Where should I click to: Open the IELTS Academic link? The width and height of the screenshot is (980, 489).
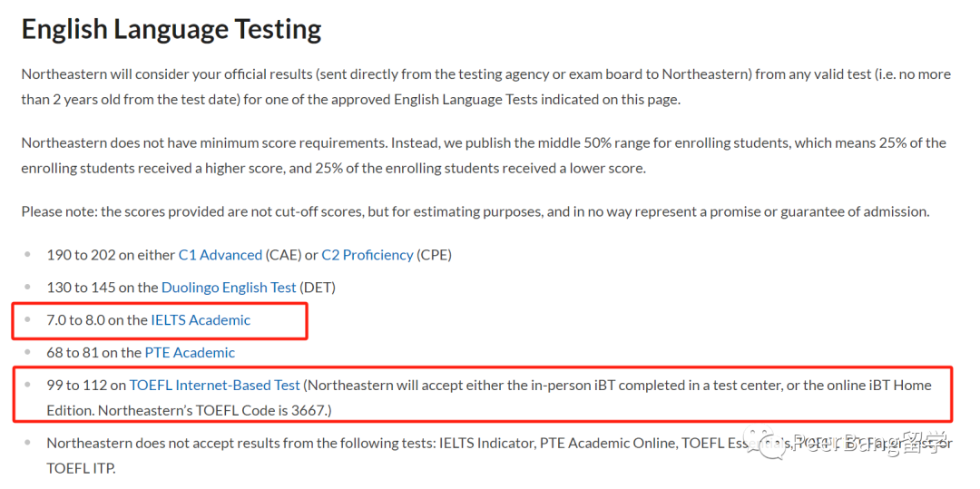[x=201, y=319]
